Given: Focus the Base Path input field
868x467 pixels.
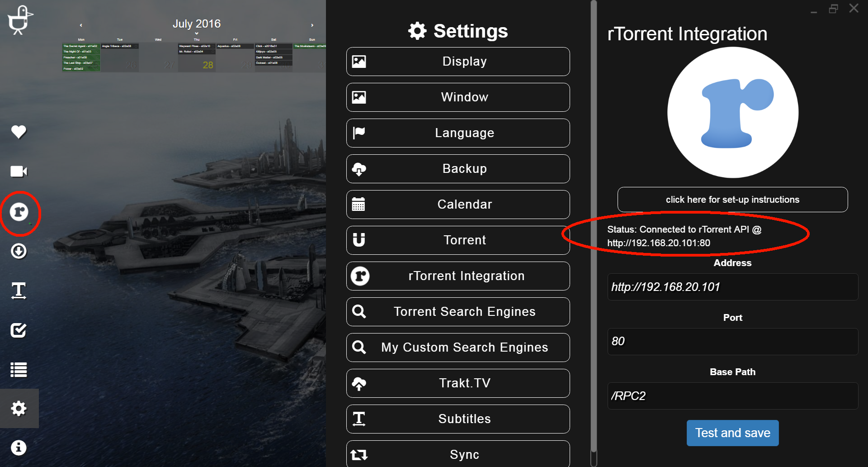Looking at the screenshot, I should pyautogui.click(x=732, y=396).
